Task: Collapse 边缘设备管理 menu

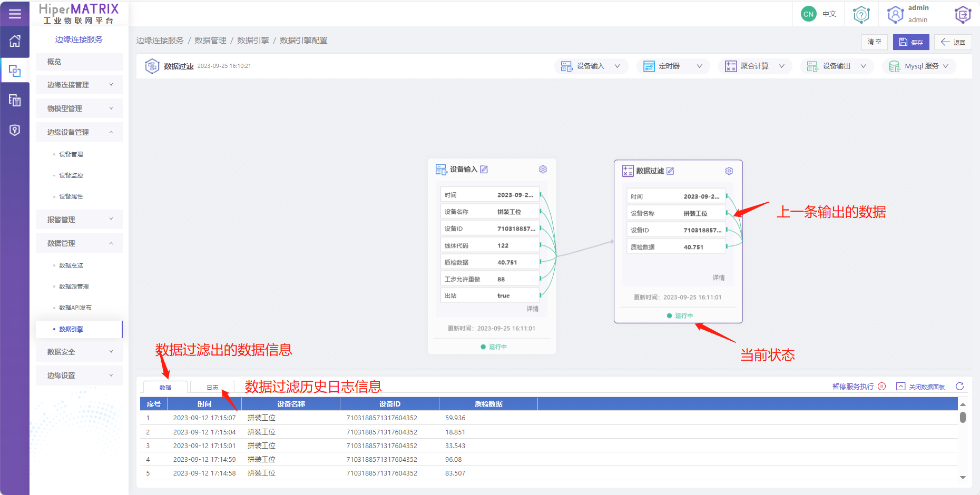Action: [79, 132]
